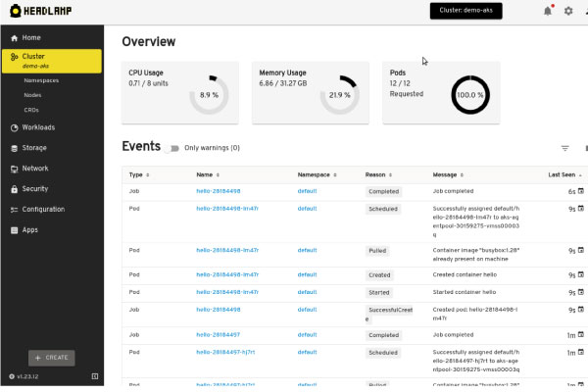Screen dimensions: 588x392
Task: Click the Memory Usage 21.9% gauge
Action: [339, 95]
